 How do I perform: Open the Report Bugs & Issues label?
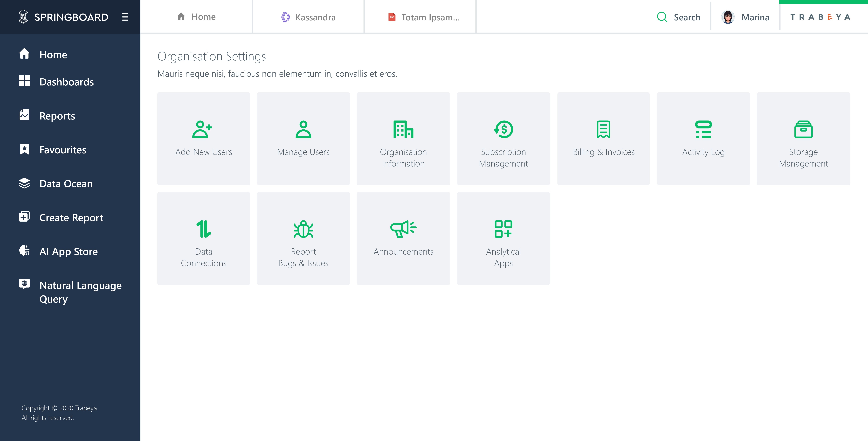coord(303,257)
